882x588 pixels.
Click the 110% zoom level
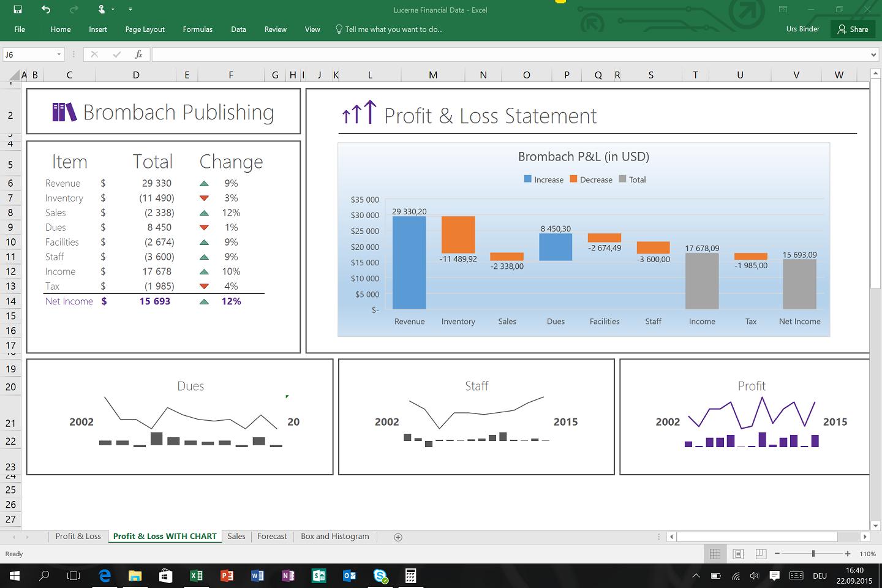click(867, 554)
